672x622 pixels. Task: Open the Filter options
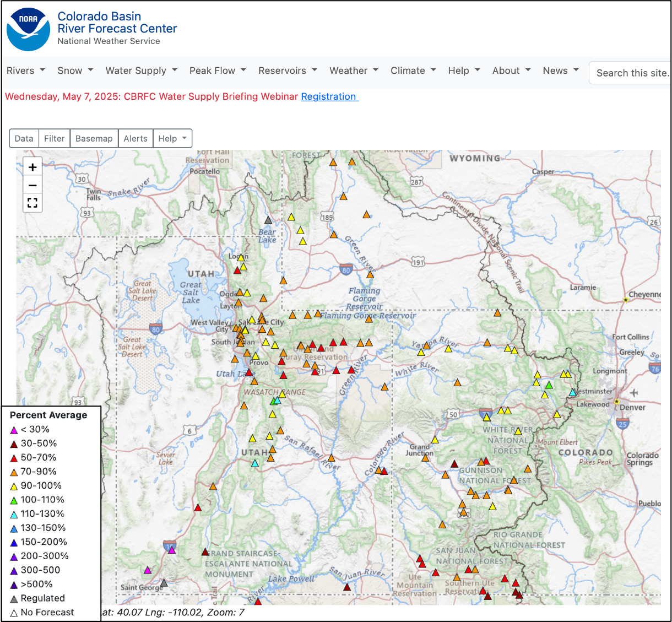(55, 139)
